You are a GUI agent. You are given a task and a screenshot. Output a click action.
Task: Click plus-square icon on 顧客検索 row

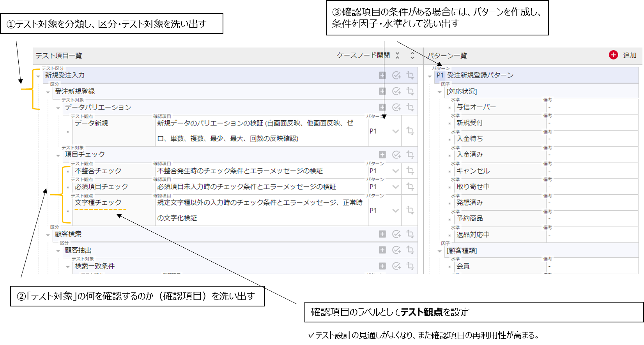point(382,234)
